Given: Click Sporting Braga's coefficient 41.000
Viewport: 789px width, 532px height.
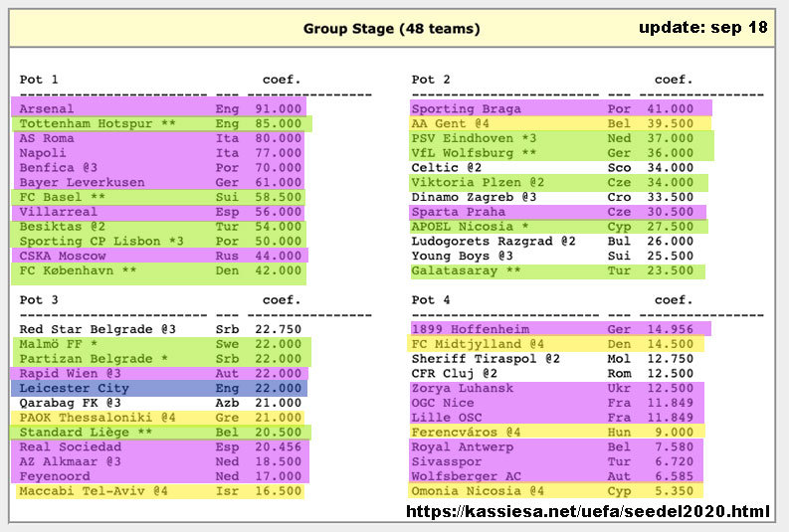Looking at the screenshot, I should coord(671,108).
